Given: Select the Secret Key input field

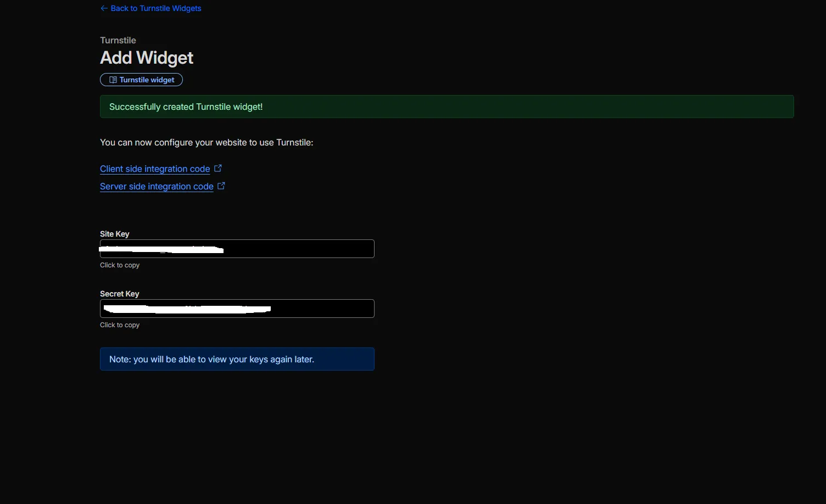Looking at the screenshot, I should pyautogui.click(x=236, y=309).
